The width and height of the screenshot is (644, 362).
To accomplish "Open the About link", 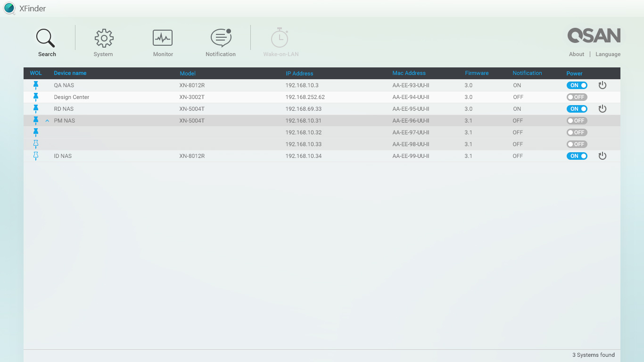I will pyautogui.click(x=576, y=54).
